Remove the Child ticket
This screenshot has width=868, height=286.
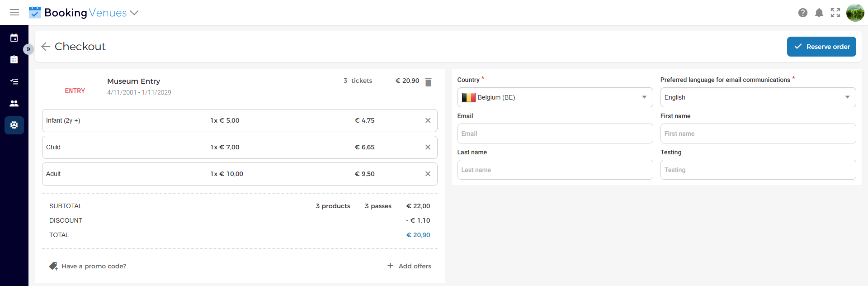428,147
